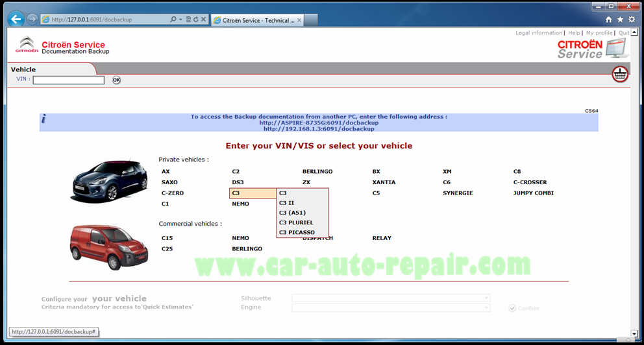The image size is (644, 345).
Task: Click the Citroën Service computer logo
Action: 592,49
